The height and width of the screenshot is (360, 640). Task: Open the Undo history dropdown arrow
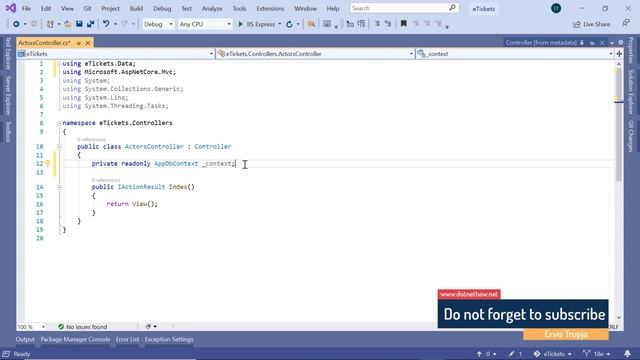[x=115, y=24]
